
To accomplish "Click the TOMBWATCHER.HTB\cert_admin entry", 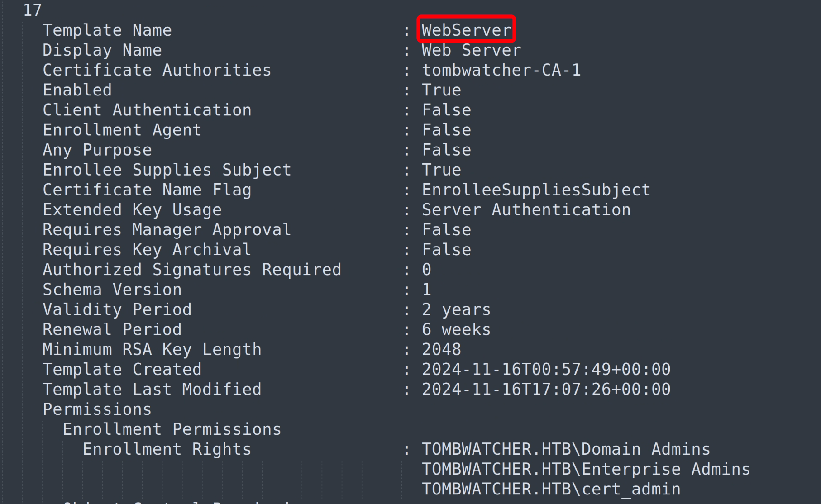I will [551, 489].
